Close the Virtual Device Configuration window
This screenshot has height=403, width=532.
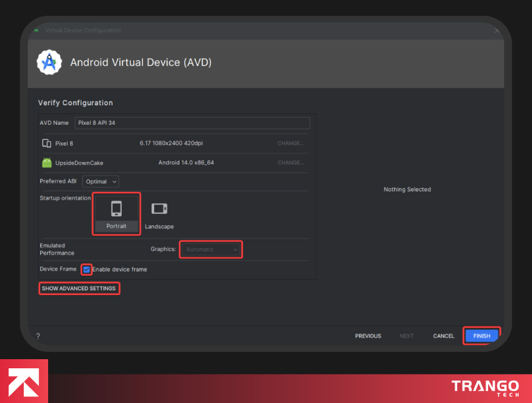[x=497, y=30]
